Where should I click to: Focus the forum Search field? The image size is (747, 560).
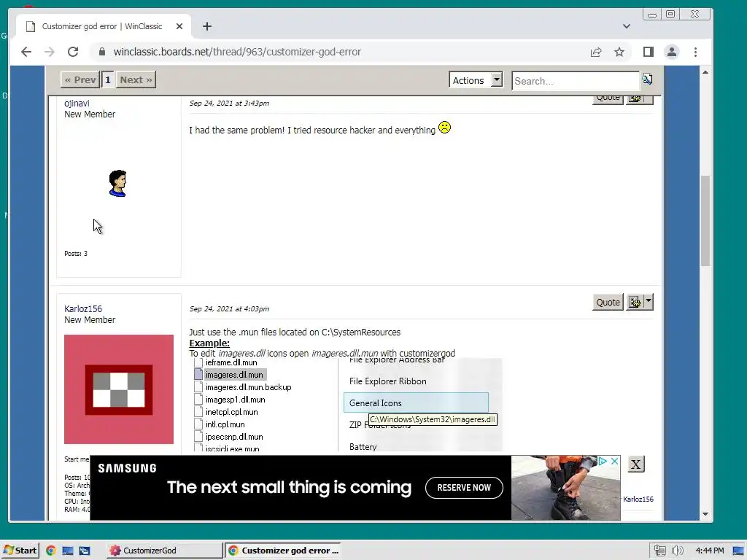click(575, 80)
